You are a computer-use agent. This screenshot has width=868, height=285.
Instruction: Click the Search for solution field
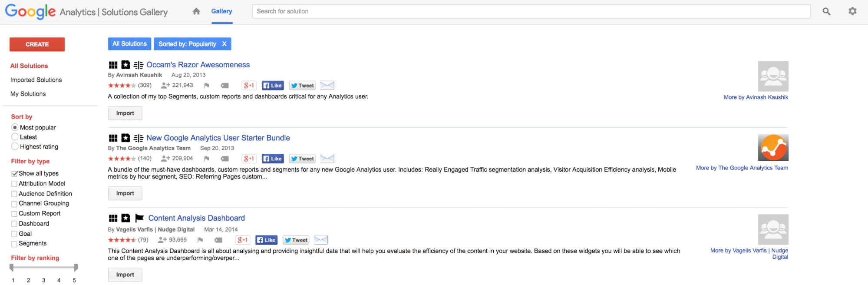(x=531, y=11)
